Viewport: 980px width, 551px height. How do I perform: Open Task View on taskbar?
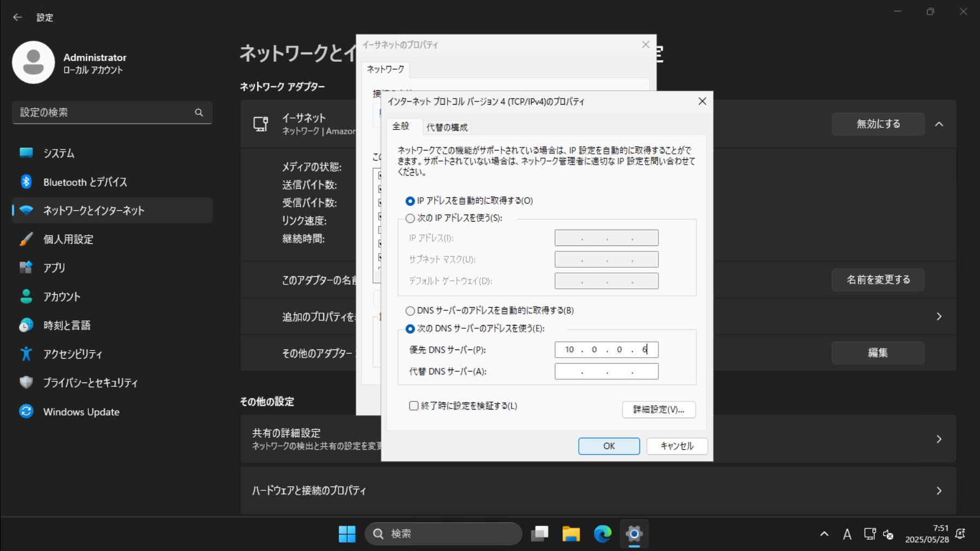pos(540,534)
